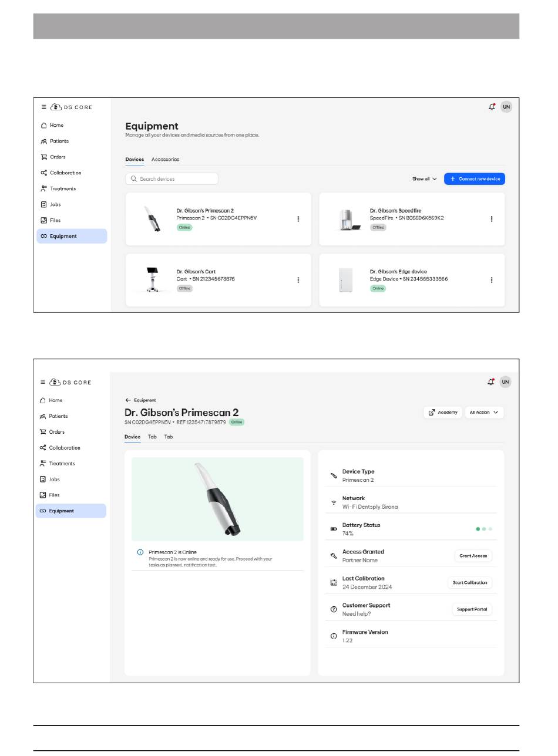This screenshot has height=756, width=558.
Task: Go to Orders in the Primescan 2 detail screen sidebar
Action: tap(52, 432)
